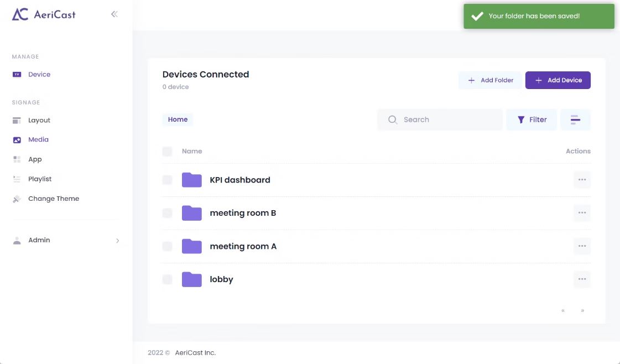620x364 pixels.
Task: Open actions menu for KPI dashboard
Action: coord(582,180)
